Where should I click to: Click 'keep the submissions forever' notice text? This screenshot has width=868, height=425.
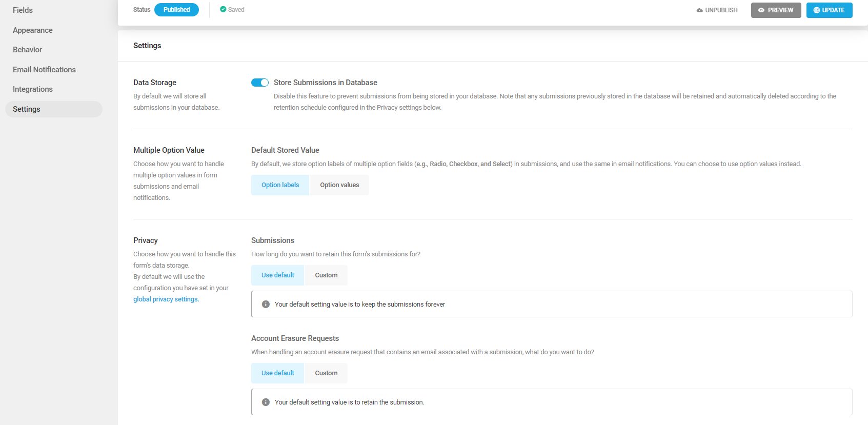pyautogui.click(x=360, y=305)
